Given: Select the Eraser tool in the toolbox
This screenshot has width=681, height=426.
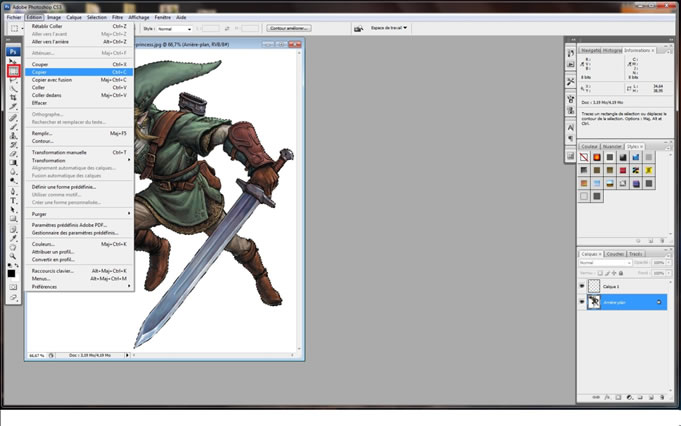Looking at the screenshot, I should [x=13, y=154].
